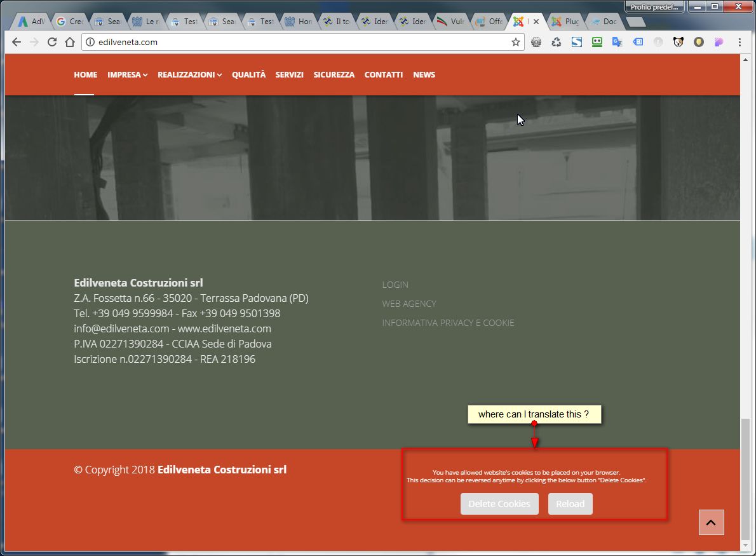
Task: Reload the page from the browser toolbar
Action: [52, 42]
